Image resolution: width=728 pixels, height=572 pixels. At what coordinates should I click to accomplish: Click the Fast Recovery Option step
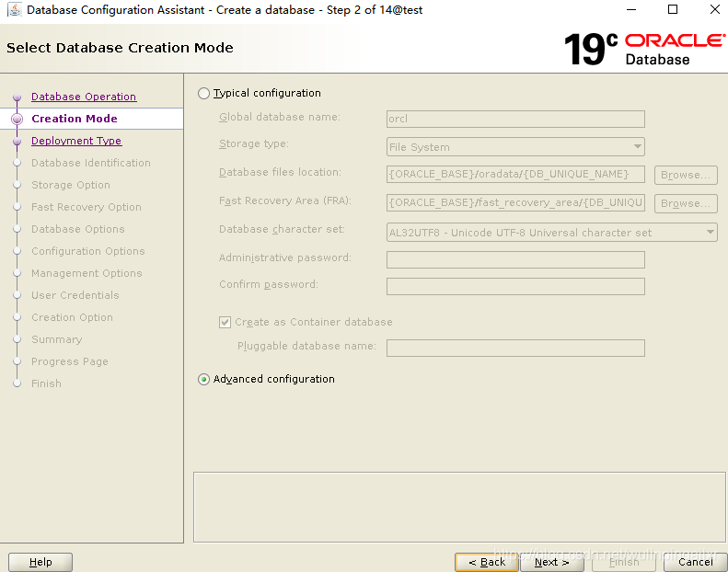[x=87, y=207]
